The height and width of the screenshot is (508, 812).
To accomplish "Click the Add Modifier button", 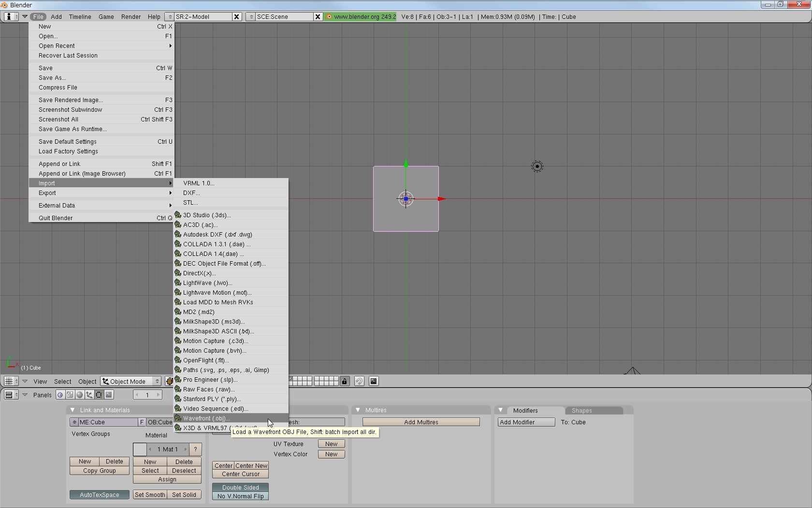I will pos(526,422).
